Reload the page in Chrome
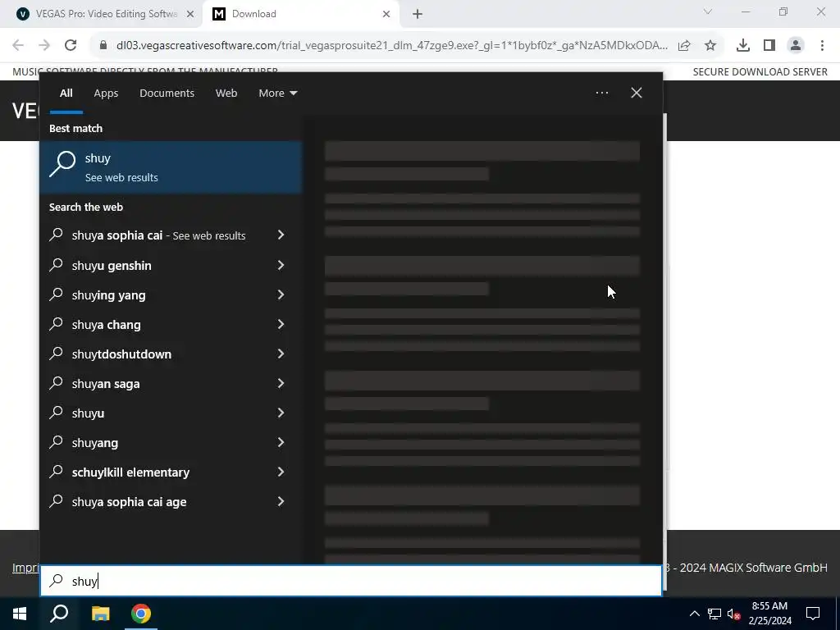The height and width of the screenshot is (630, 840). 71,46
